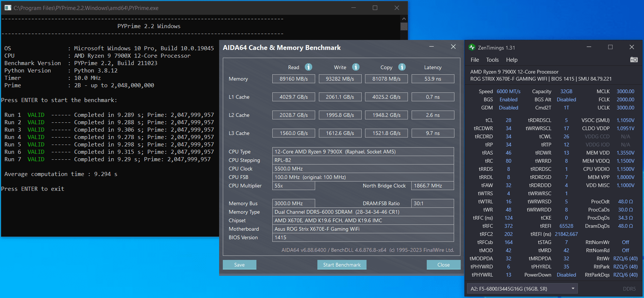644x298 pixels.
Task: Click the Run 1 VALID line in PYPrime
Action: 109,115
